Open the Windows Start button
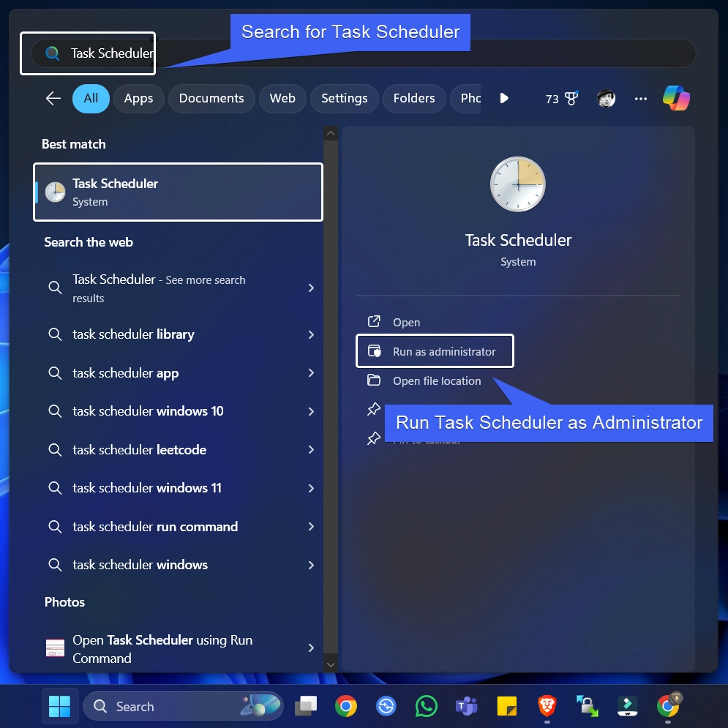The image size is (728, 728). 59,706
